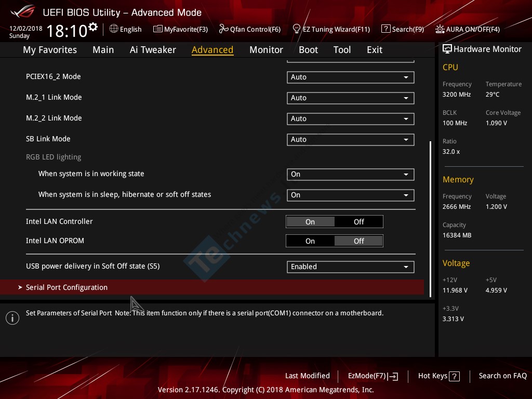This screenshot has width=532, height=399.
Task: Click the memory capacity 16384 MB value
Action: pos(457,235)
